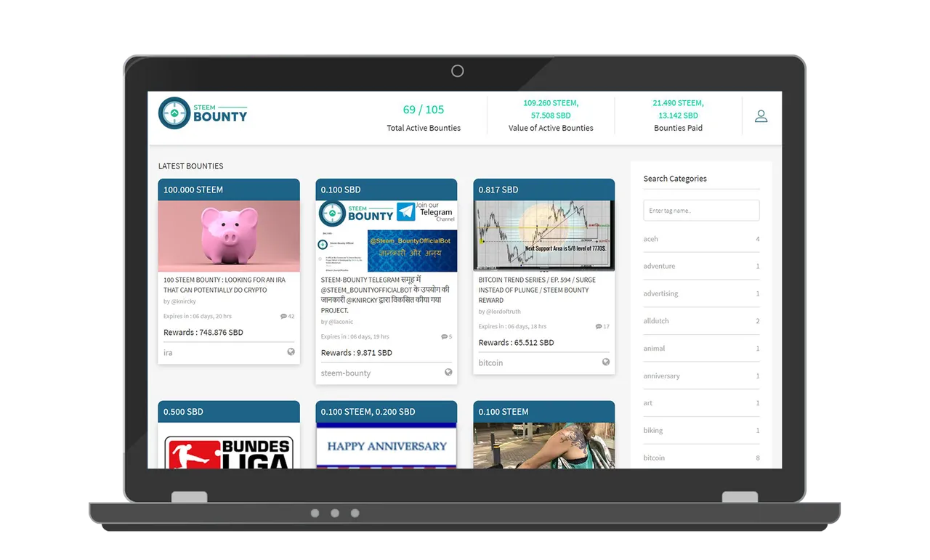Click the 0.100 STEEM card header
This screenshot has width=930, height=560.
pyautogui.click(x=544, y=412)
